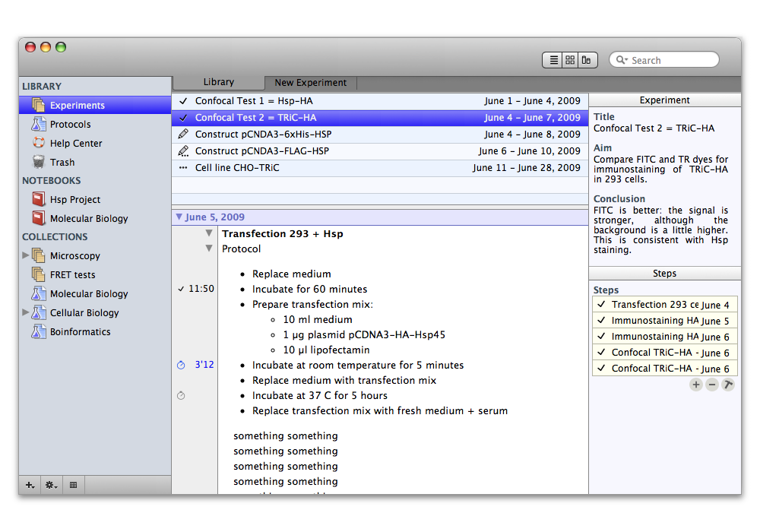Add a new step with plus button
Screen dimensions: 760x532
pos(696,385)
